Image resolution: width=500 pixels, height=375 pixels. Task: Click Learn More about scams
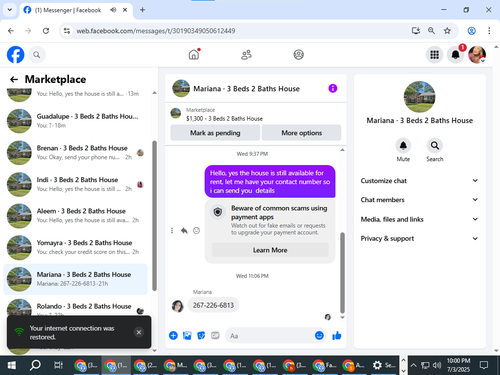pyautogui.click(x=270, y=250)
